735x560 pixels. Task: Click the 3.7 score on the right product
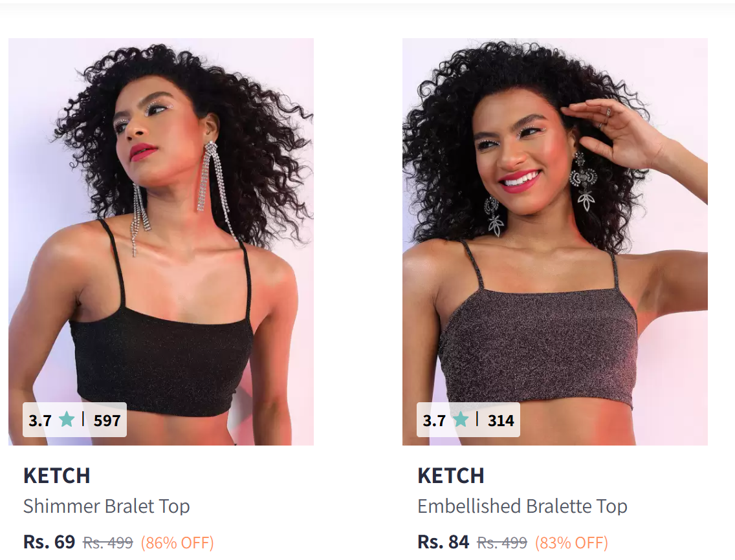pos(434,420)
